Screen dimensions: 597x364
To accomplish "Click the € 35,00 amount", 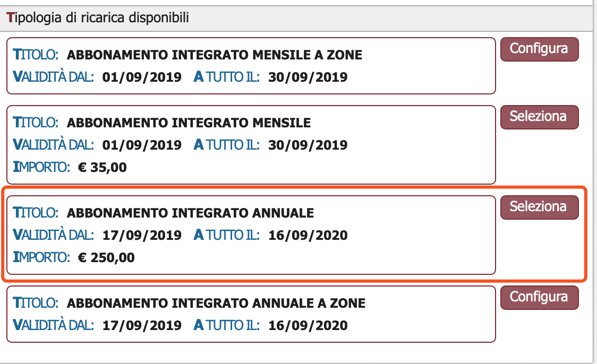I will pyautogui.click(x=102, y=167).
